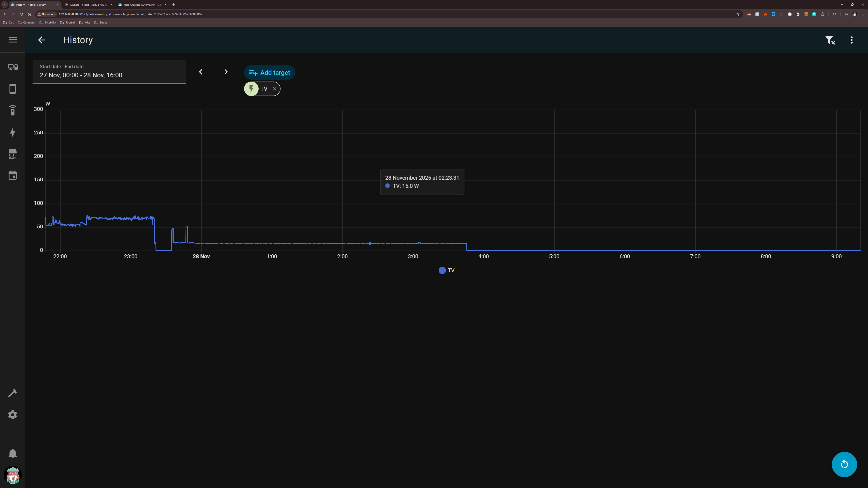Click the blue refresh floating button
The width and height of the screenshot is (868, 488).
844,465
